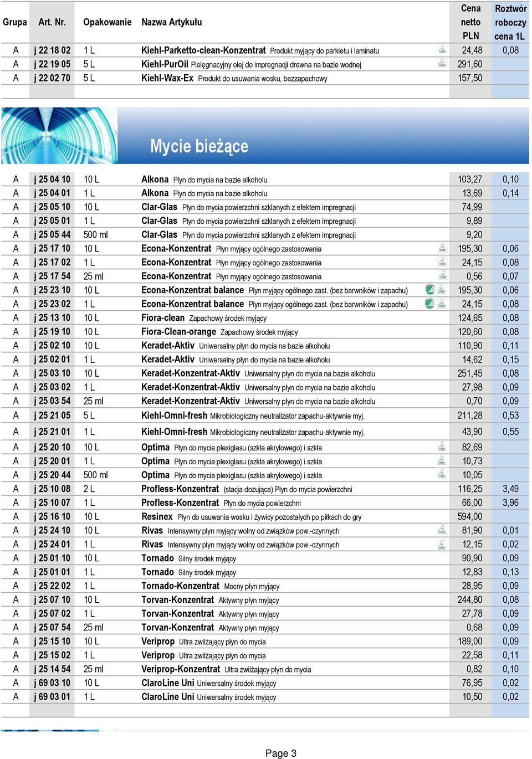Click the price "124,65" for Fiora-clean
The image size is (532, 759).
tap(470, 317)
